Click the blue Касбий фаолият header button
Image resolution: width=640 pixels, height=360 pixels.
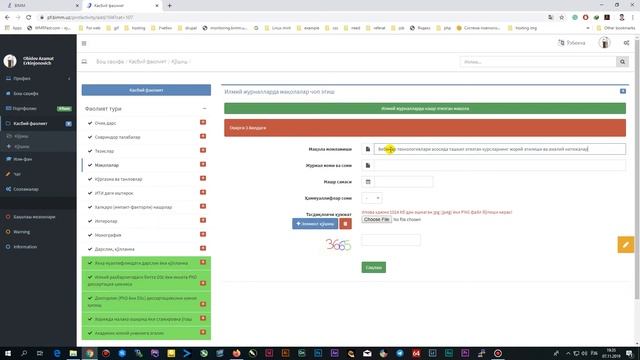coord(146,90)
